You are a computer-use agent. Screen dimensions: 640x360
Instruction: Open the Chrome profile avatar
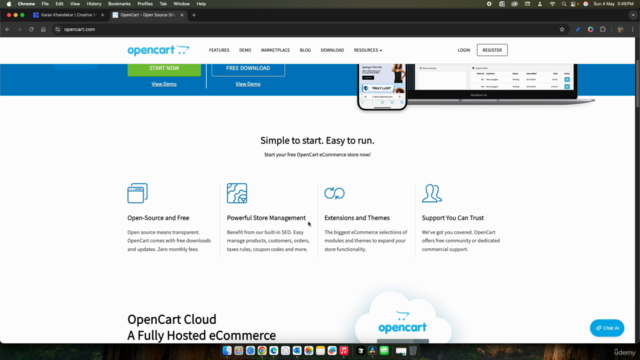[620, 29]
